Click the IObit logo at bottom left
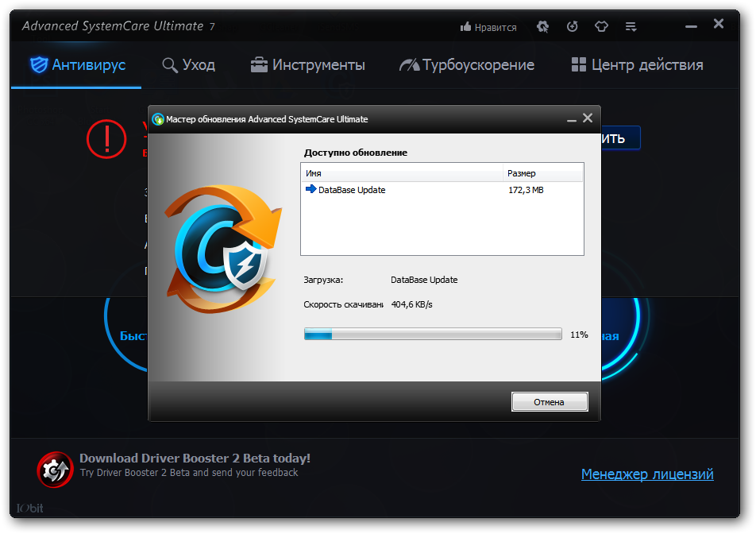The height and width of the screenshot is (534, 756). (x=30, y=508)
